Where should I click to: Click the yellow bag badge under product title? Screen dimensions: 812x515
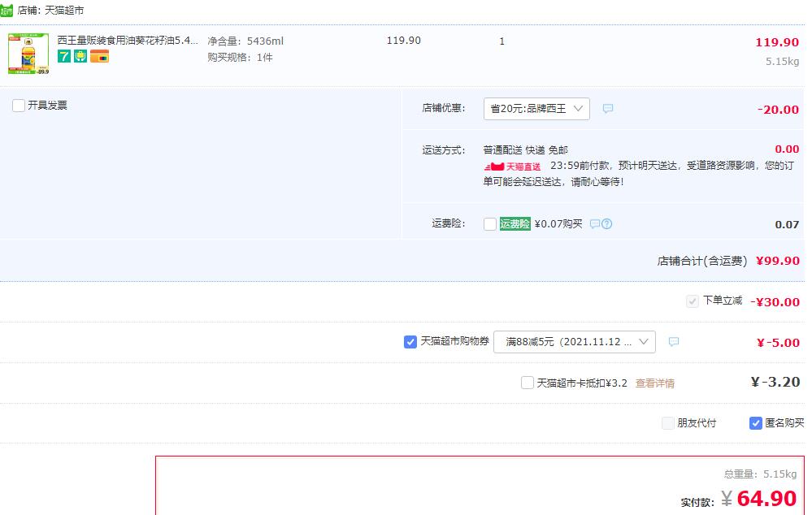[80, 56]
